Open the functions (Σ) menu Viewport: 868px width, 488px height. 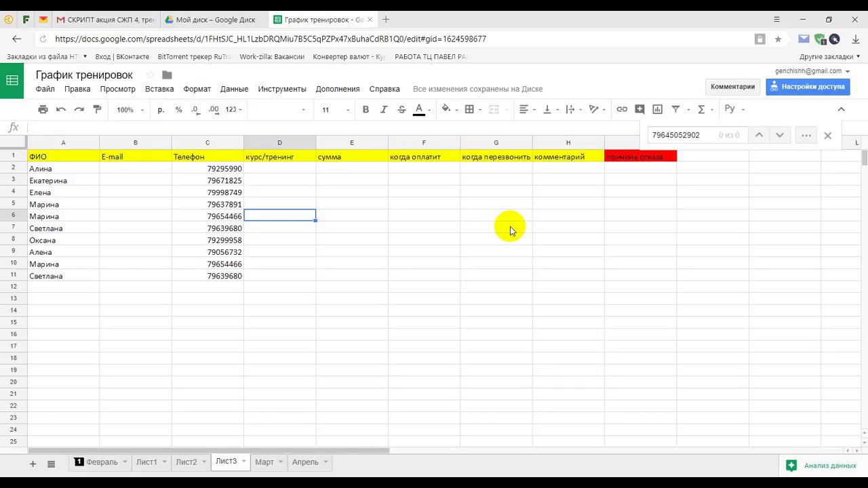[x=705, y=109]
